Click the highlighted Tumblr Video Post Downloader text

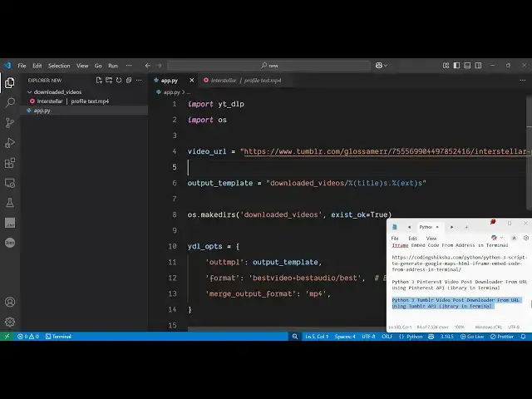(x=456, y=303)
